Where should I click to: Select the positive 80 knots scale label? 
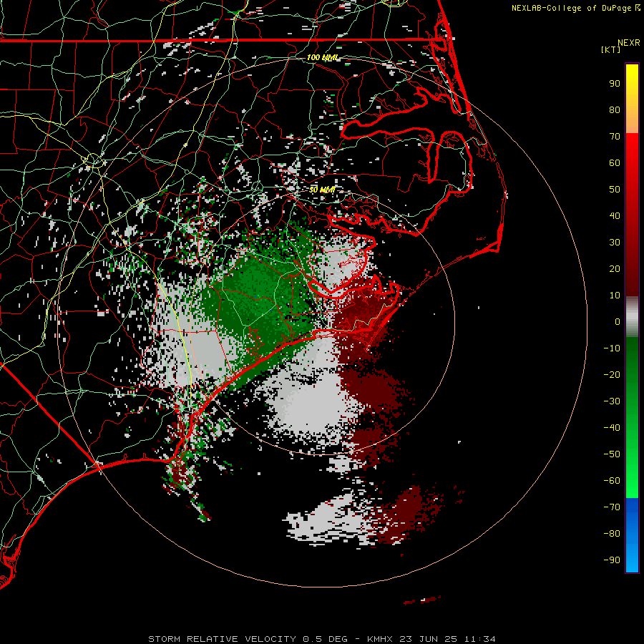(615, 109)
